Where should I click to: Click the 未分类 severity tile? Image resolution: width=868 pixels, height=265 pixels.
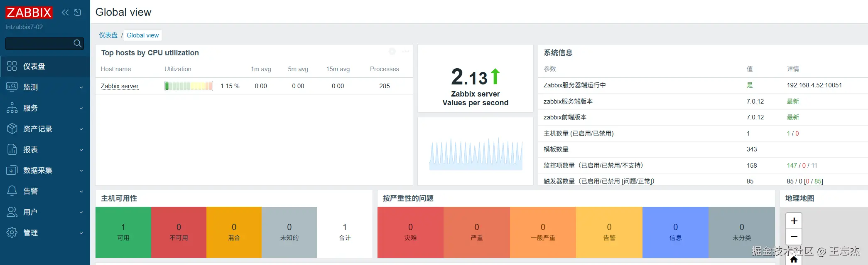point(742,232)
